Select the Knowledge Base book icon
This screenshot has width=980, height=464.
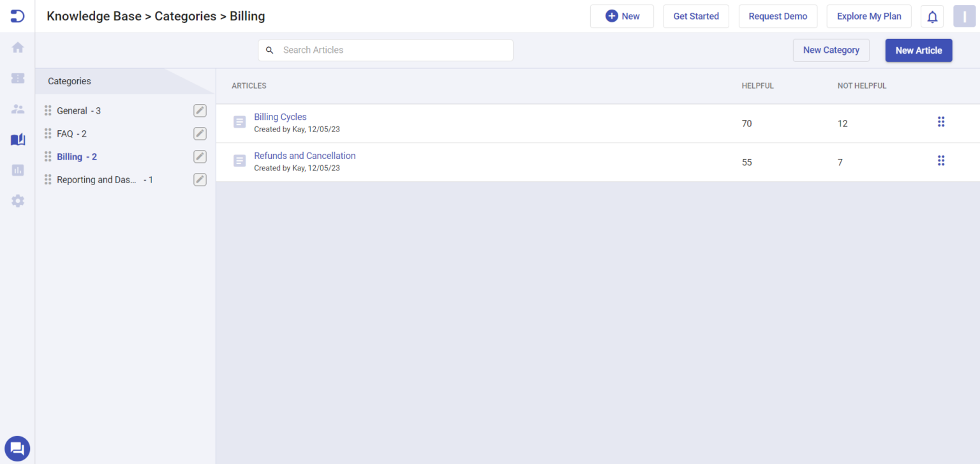[17, 139]
